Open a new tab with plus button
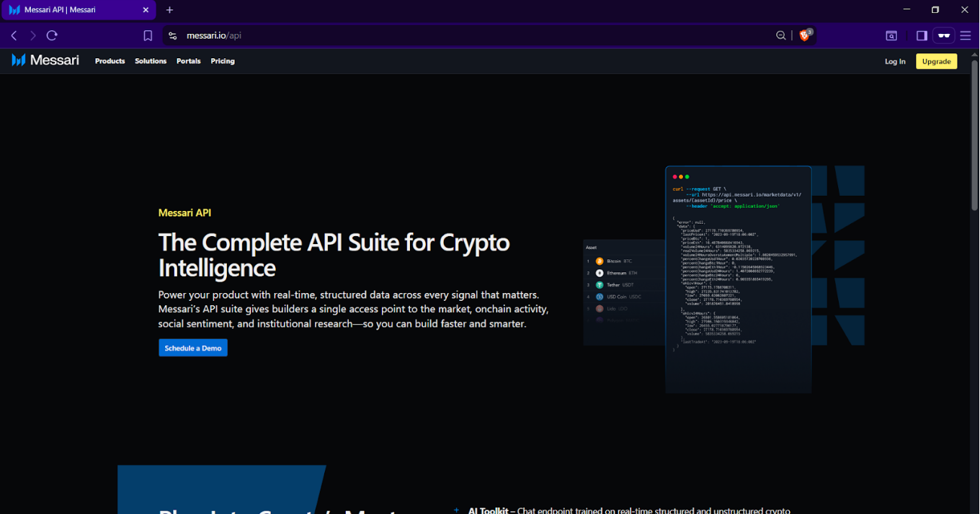 [170, 10]
